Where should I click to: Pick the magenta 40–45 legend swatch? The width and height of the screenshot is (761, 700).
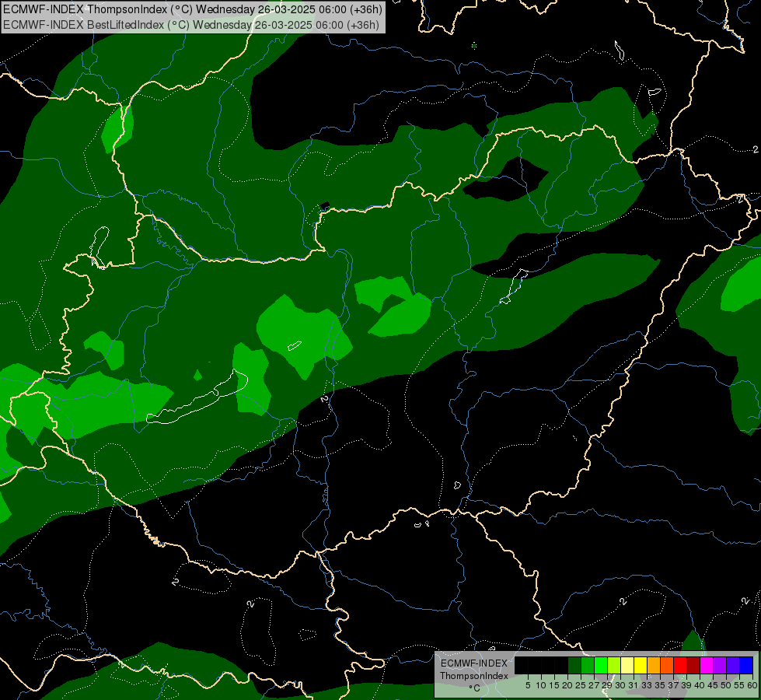coord(707,666)
